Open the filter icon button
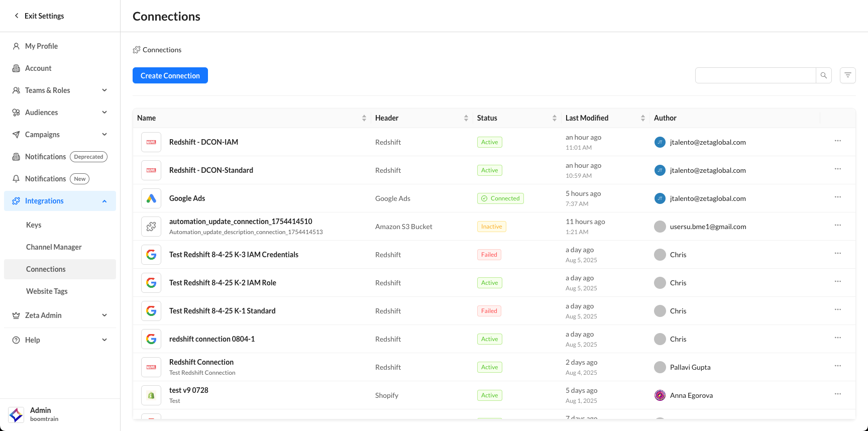 [848, 75]
